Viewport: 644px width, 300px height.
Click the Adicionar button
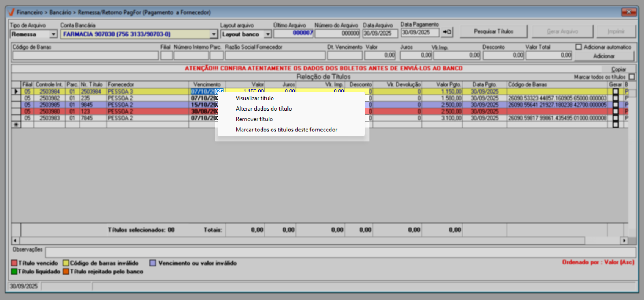604,56
